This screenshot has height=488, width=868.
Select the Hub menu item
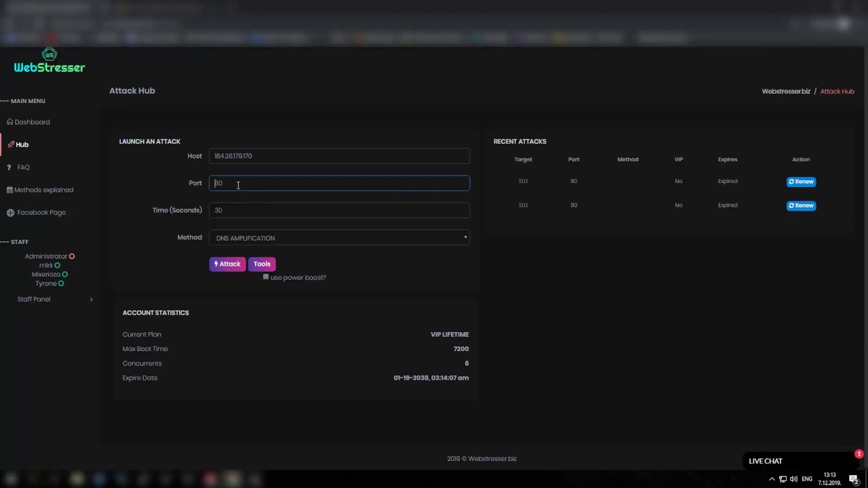(22, 144)
